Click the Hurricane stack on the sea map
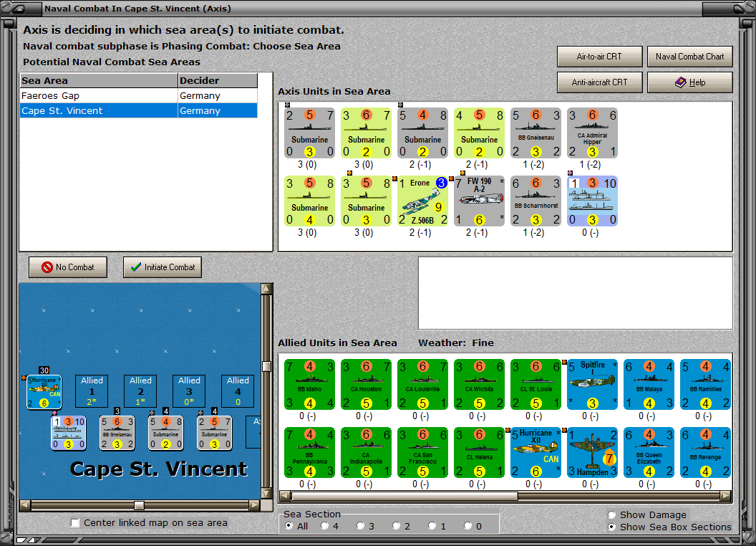Screen dimensions: 756x546 click(x=44, y=391)
